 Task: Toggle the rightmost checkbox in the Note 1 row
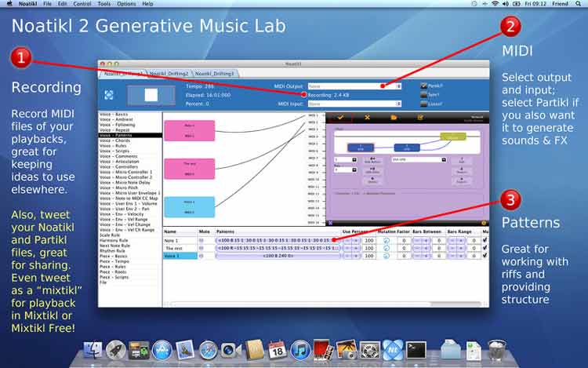(485, 240)
